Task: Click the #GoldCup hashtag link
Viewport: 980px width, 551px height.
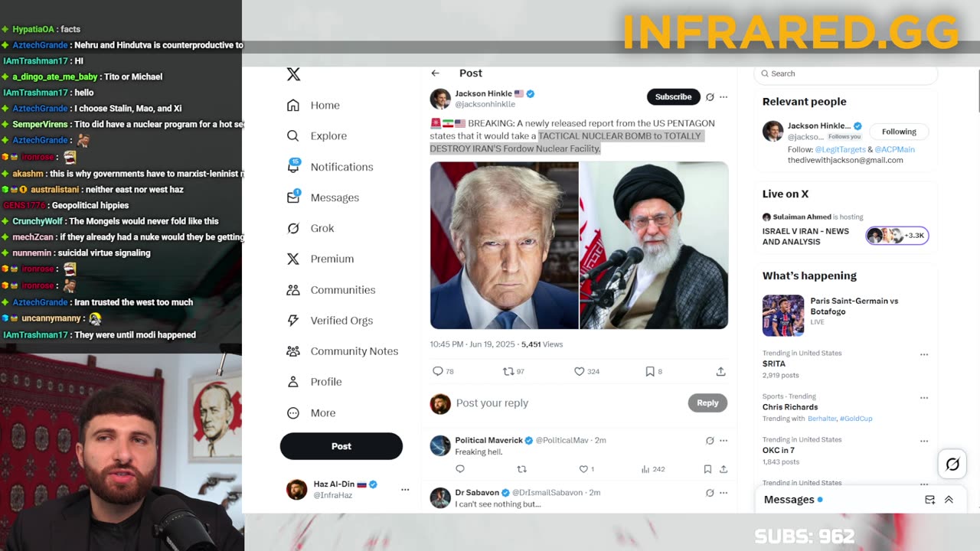Action: (x=856, y=419)
